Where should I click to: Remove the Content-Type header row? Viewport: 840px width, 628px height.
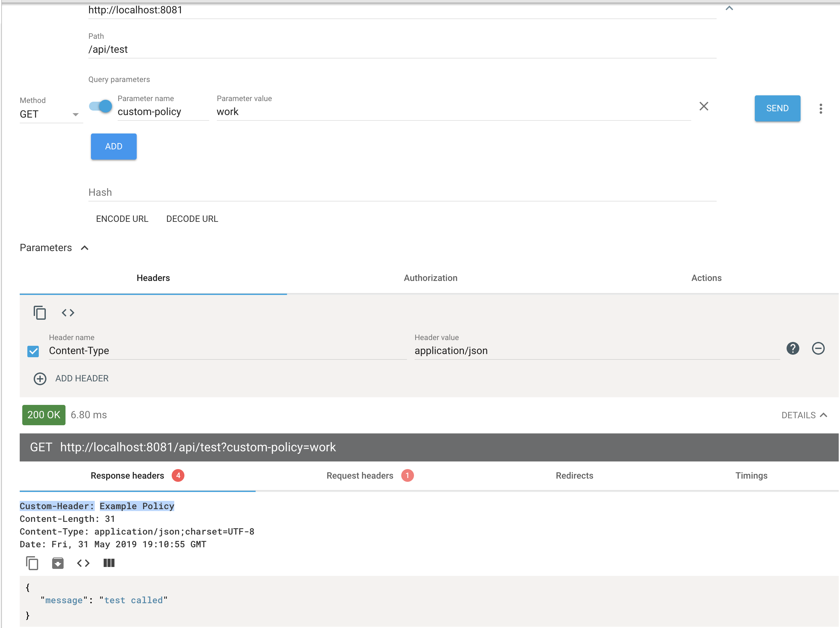click(818, 349)
